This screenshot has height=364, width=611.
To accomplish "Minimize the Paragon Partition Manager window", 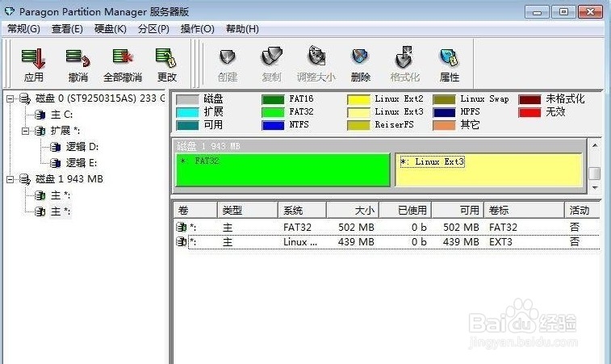I will pos(537,12).
